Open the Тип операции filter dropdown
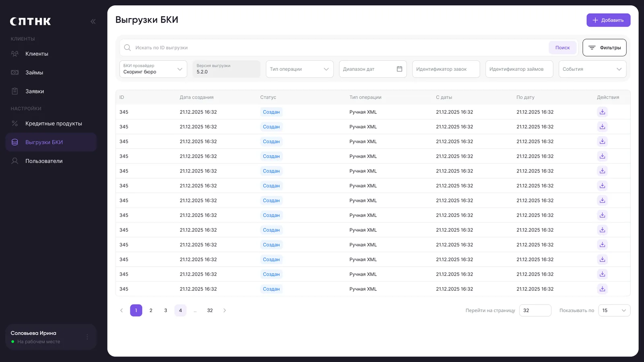Screen dimensions: 644x362 300,69
